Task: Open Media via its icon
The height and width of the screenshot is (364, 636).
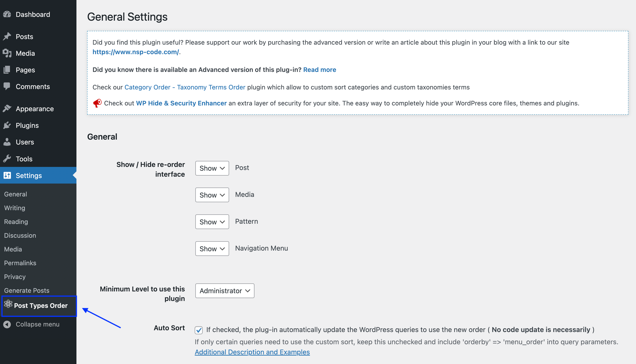Action: (x=7, y=53)
